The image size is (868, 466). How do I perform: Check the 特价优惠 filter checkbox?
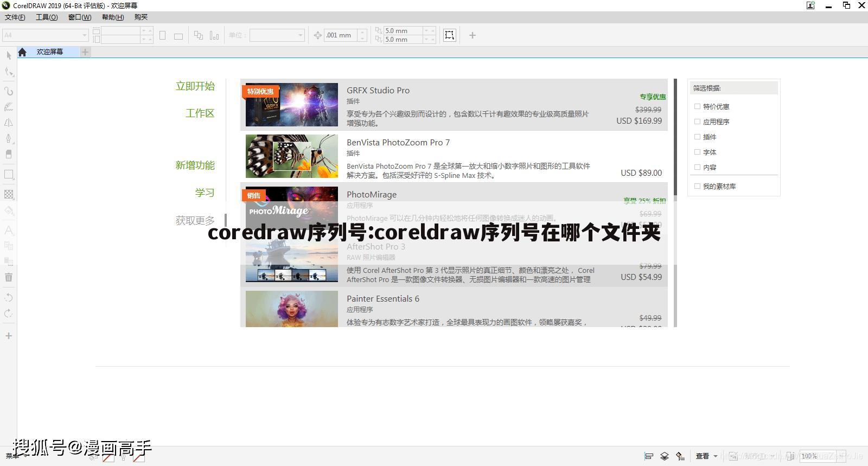698,106
